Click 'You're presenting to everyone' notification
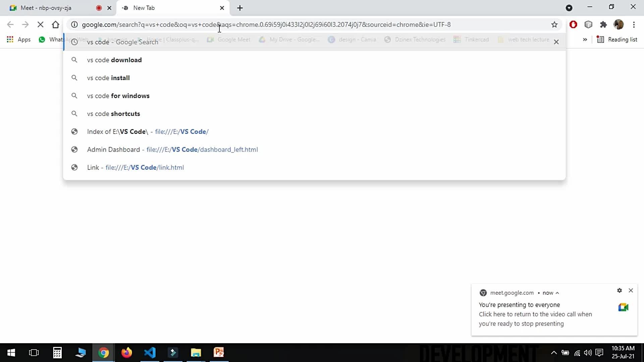 pyautogui.click(x=519, y=305)
